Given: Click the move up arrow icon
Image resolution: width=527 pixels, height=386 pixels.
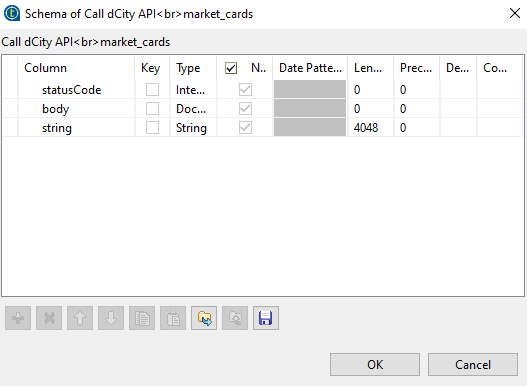Looking at the screenshot, I should (x=80, y=318).
